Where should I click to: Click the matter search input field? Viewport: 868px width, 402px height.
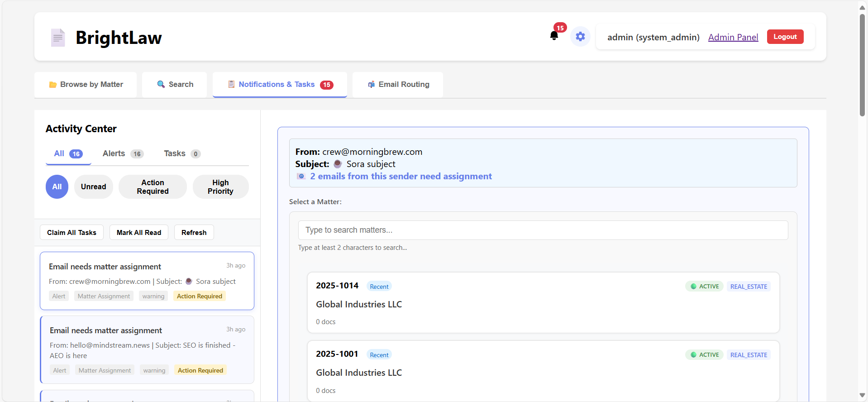click(543, 230)
